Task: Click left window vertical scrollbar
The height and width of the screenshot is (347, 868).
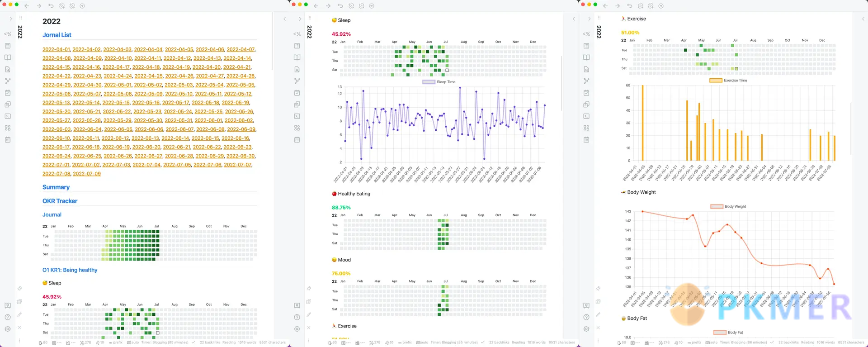Action: point(272,41)
